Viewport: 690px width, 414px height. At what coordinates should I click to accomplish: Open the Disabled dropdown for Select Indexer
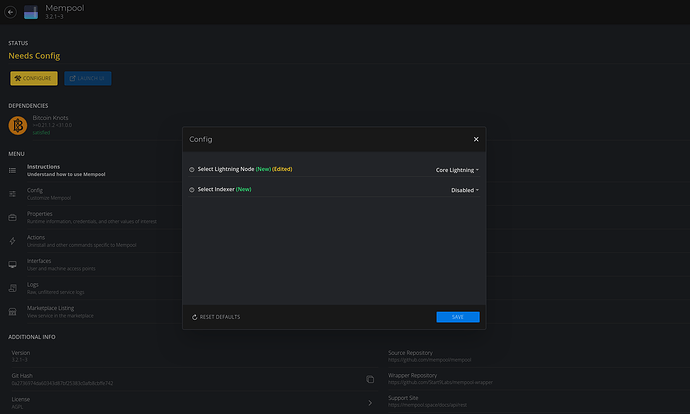464,189
